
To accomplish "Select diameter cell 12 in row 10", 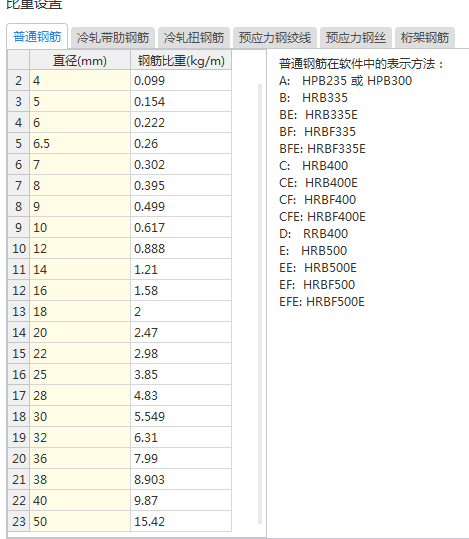I will click(80, 249).
